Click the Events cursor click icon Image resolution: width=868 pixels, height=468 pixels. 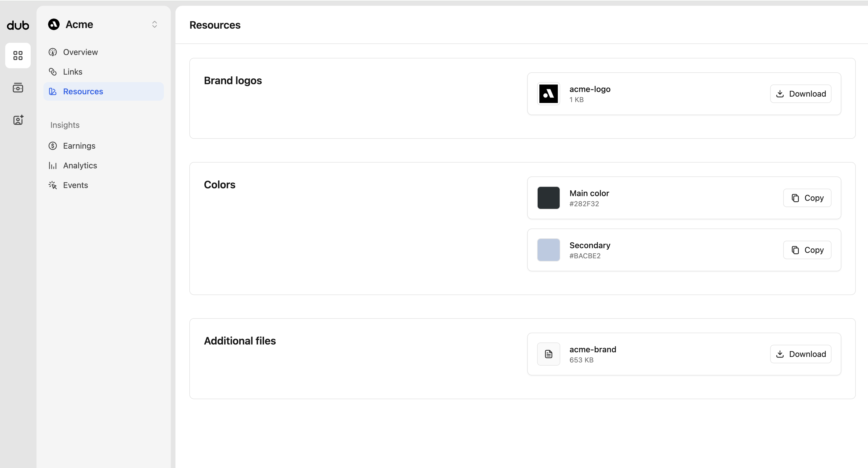[53, 185]
